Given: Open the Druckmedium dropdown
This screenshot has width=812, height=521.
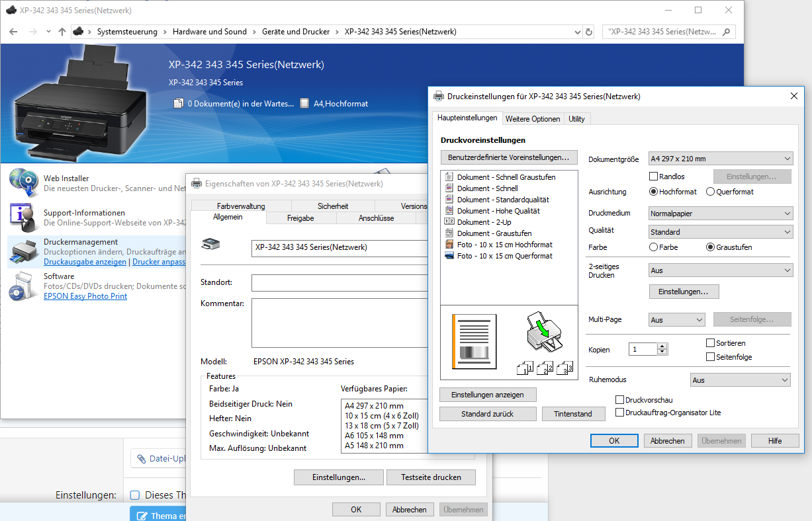Looking at the screenshot, I should [720, 214].
